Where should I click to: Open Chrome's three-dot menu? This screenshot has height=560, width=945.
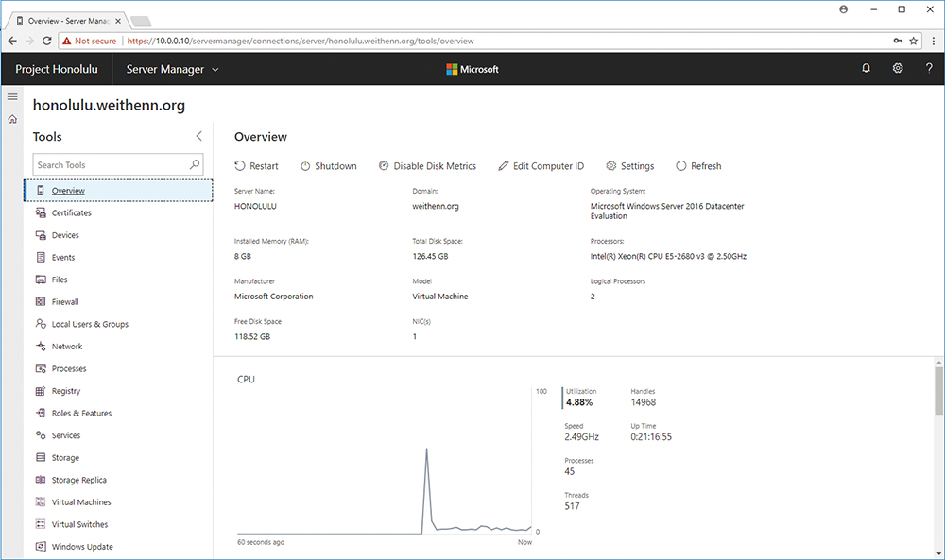[934, 41]
